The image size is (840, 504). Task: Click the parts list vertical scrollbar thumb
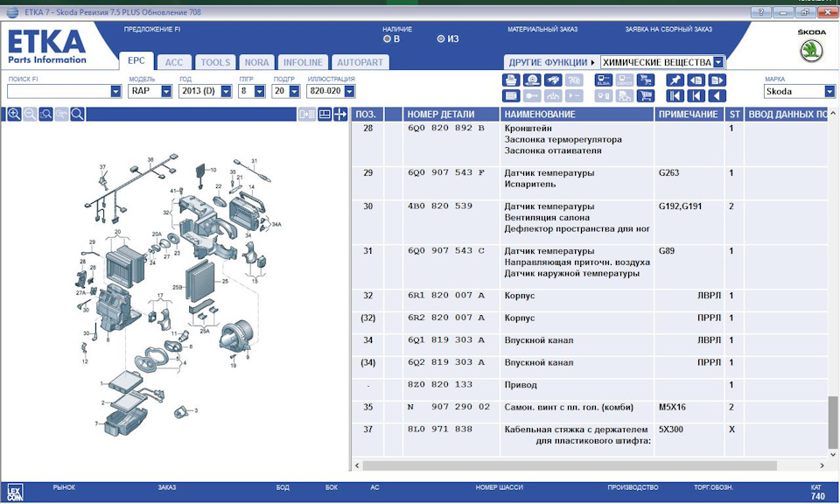click(832, 422)
